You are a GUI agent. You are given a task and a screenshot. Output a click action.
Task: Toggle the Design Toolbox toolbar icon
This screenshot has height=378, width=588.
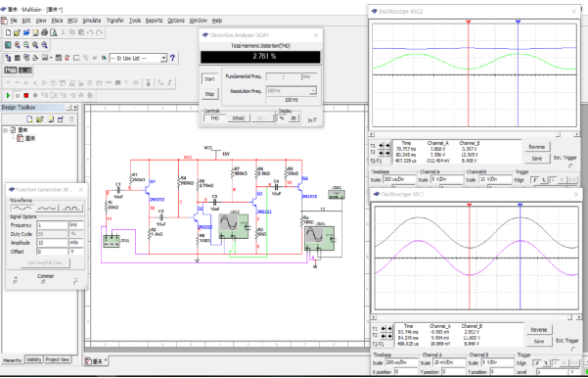pos(8,58)
